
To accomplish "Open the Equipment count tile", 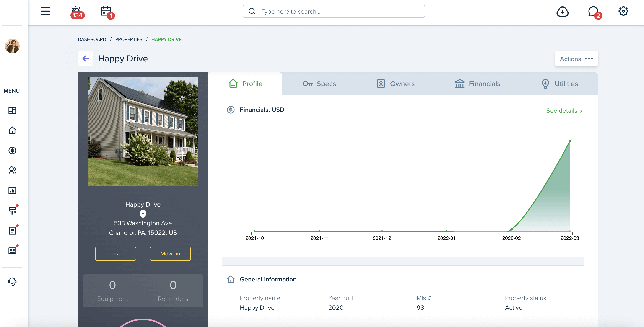I will (112, 291).
